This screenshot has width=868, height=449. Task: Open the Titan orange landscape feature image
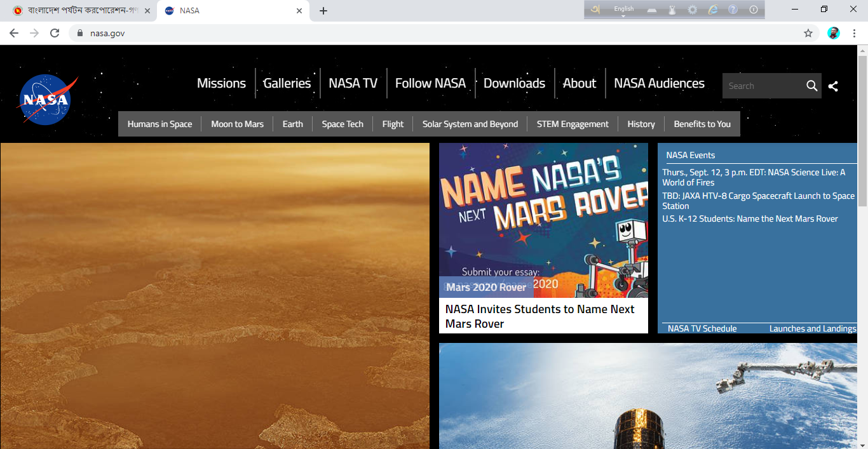(x=215, y=296)
